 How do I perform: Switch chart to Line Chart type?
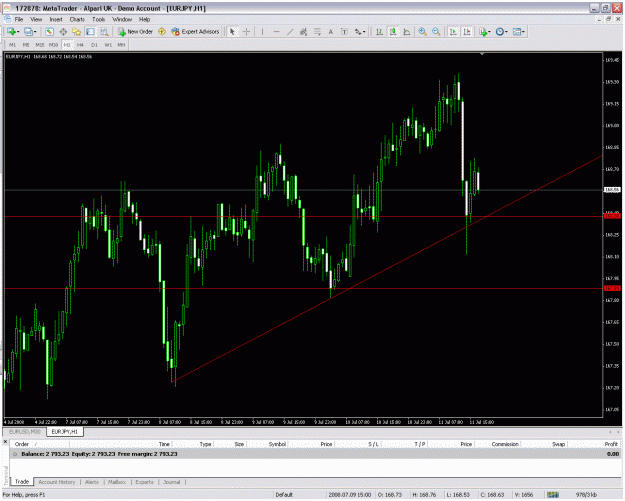(407, 32)
